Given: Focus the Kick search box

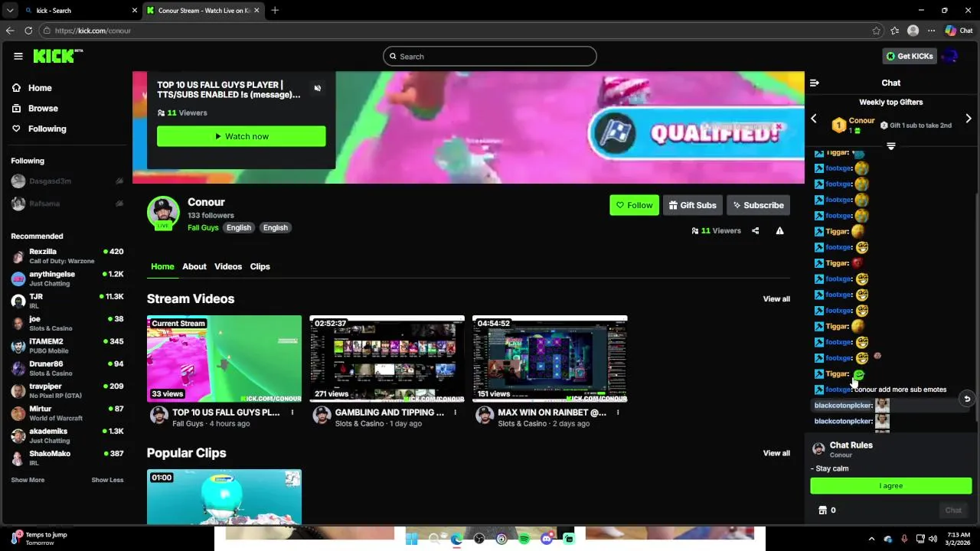Looking at the screenshot, I should click(x=490, y=56).
